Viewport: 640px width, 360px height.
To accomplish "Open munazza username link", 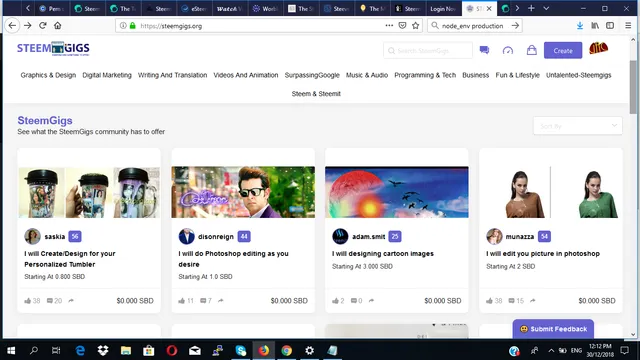I will click(520, 237).
